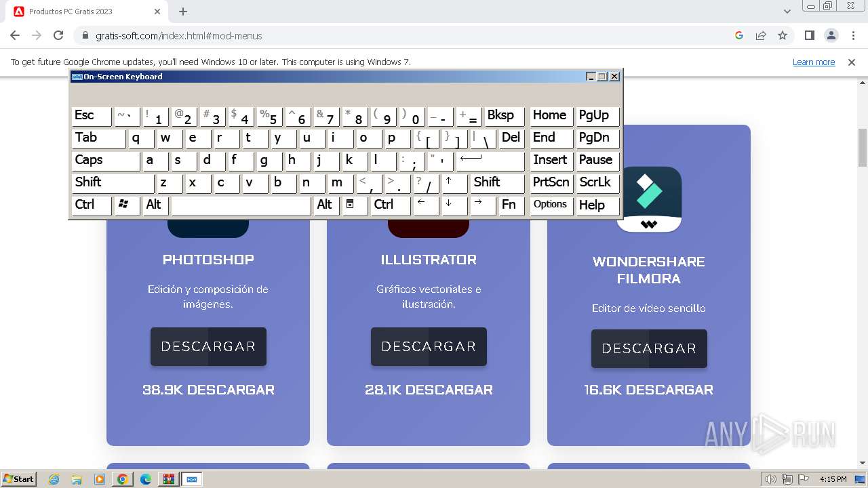The height and width of the screenshot is (488, 868).
Task: Bookmark this page with the star icon
Action: (x=783, y=35)
